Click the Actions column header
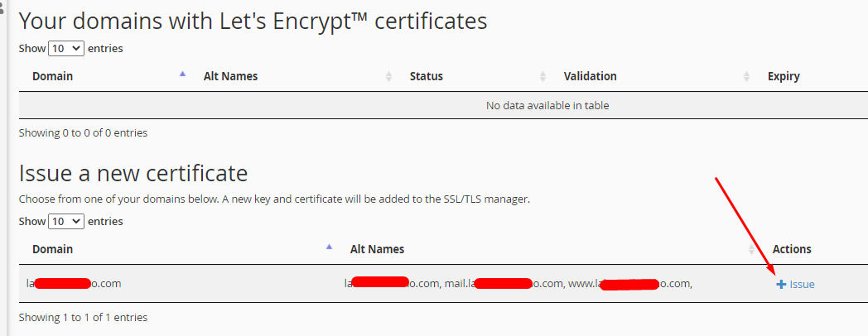Viewport: 868px width, 336px height. [792, 249]
